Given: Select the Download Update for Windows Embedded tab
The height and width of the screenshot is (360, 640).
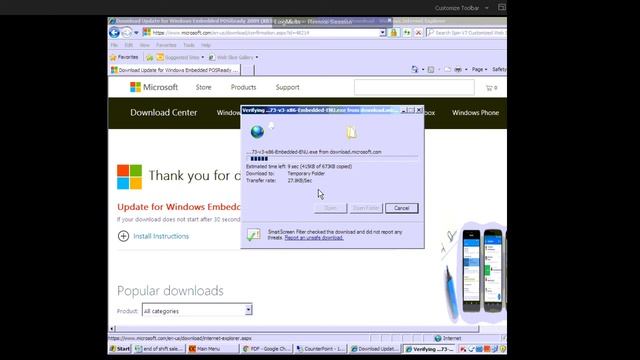Looking at the screenshot, I should tap(174, 70).
